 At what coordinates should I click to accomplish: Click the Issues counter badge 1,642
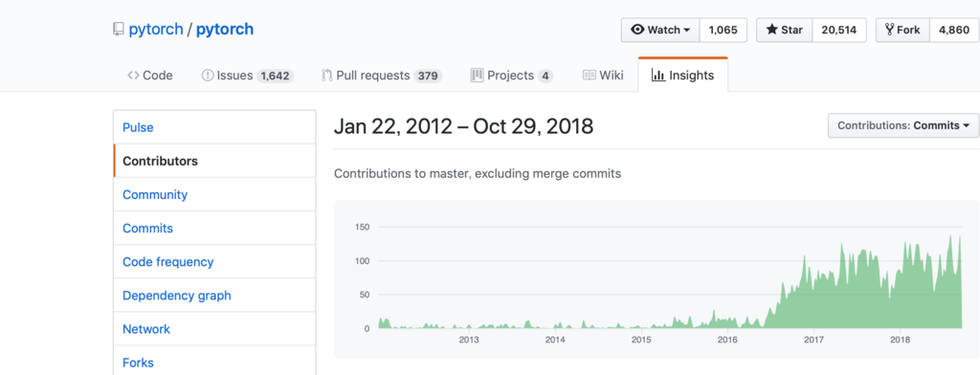276,77
